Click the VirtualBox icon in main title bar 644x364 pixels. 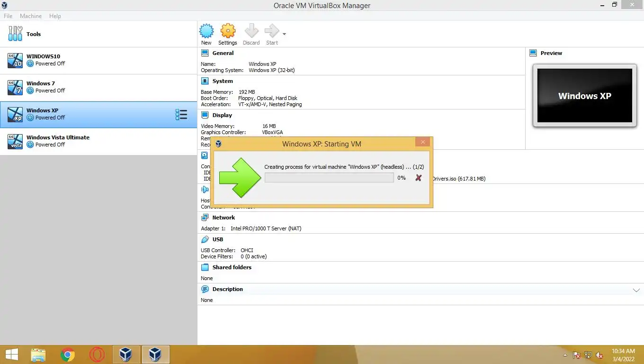5,5
